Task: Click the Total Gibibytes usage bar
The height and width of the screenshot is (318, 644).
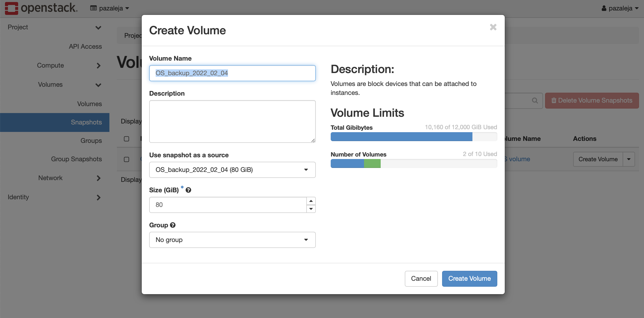Action: 414,137
